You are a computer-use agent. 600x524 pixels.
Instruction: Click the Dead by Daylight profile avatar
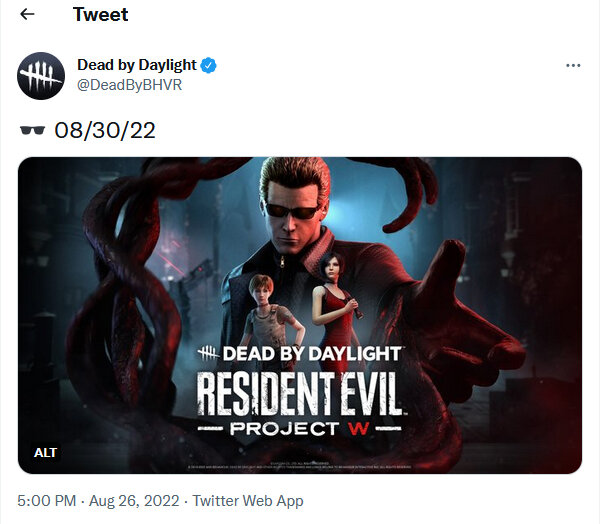tap(41, 76)
